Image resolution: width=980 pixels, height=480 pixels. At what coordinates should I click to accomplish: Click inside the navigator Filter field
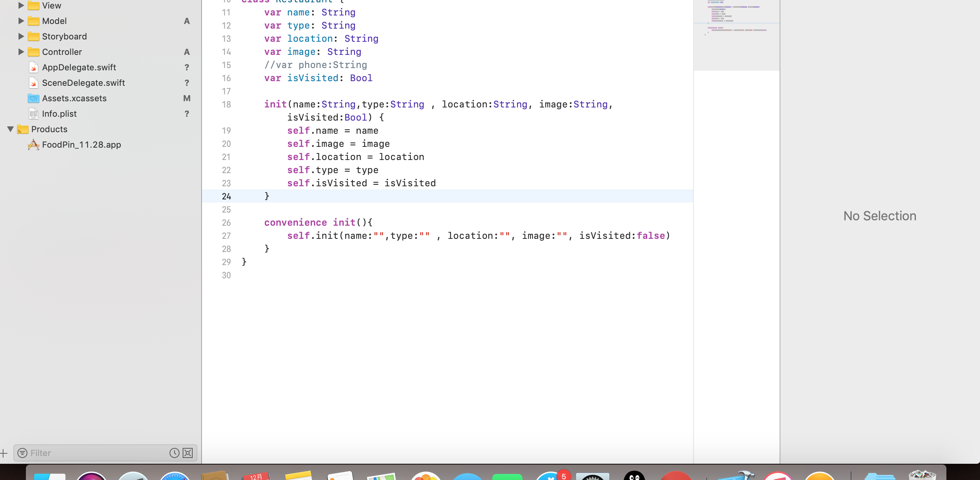97,453
